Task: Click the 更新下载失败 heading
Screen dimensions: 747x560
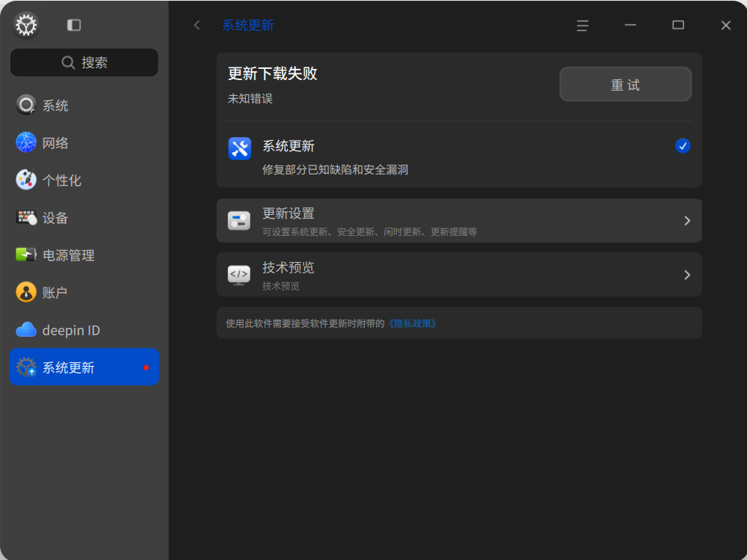Action: 273,73
